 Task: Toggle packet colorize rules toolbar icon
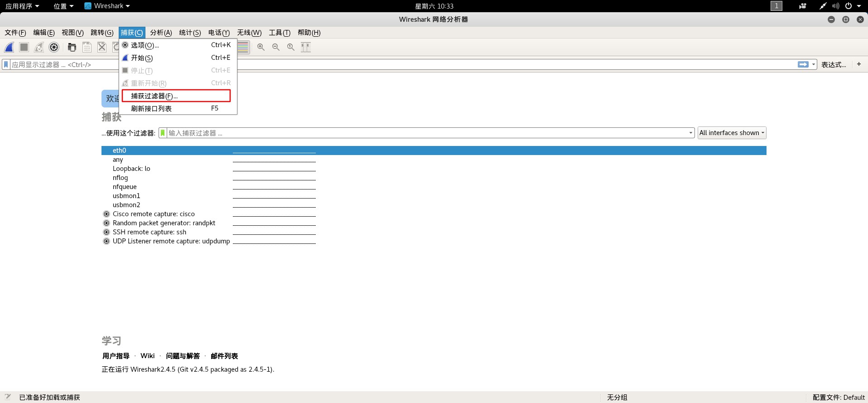click(243, 47)
